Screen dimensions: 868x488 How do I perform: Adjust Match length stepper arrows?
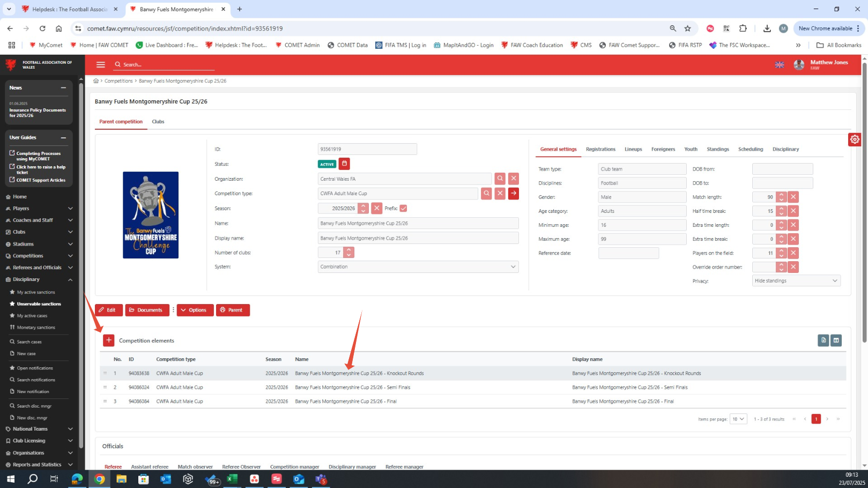pyautogui.click(x=782, y=197)
